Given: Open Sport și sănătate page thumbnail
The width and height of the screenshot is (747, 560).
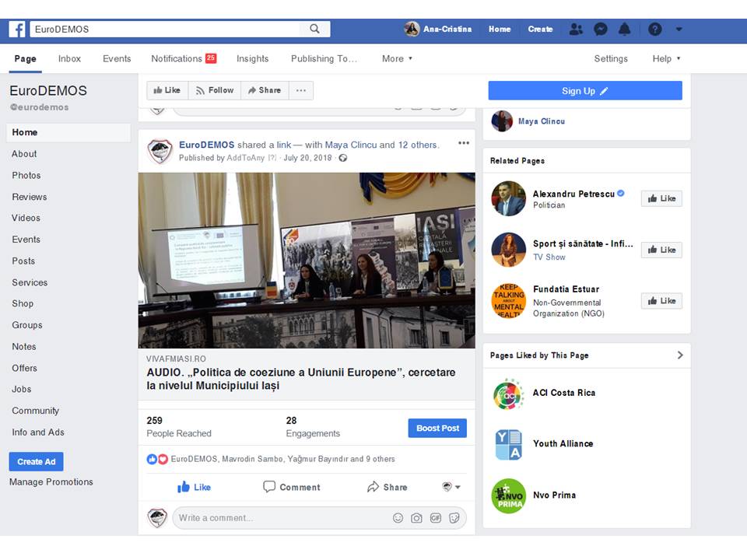Looking at the screenshot, I should [x=508, y=250].
